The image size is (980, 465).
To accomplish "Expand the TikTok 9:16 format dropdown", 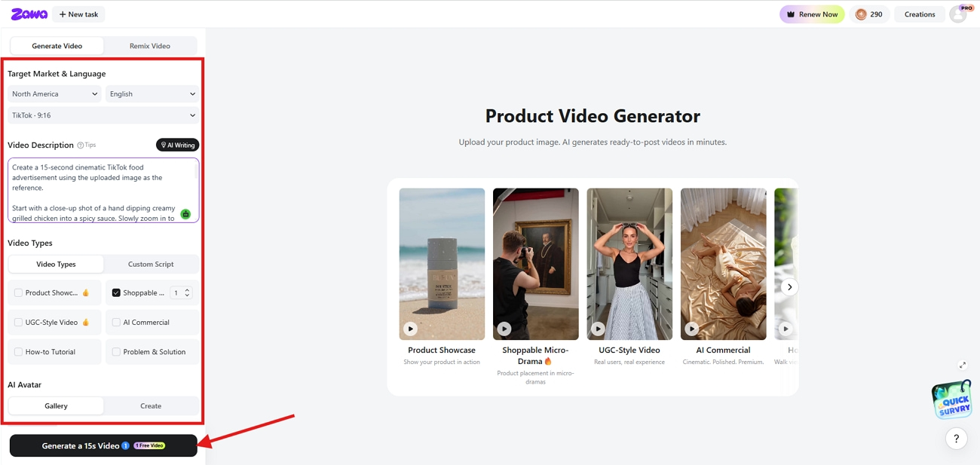I will pos(103,115).
